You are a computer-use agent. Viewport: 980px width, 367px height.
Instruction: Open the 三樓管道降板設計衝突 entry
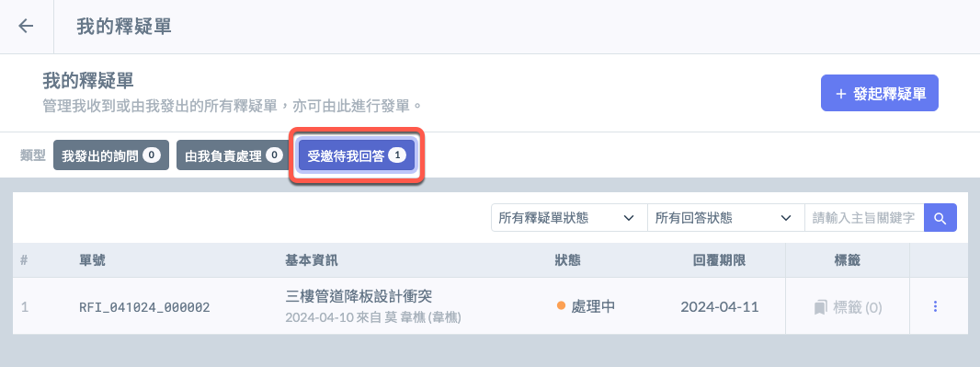359,296
